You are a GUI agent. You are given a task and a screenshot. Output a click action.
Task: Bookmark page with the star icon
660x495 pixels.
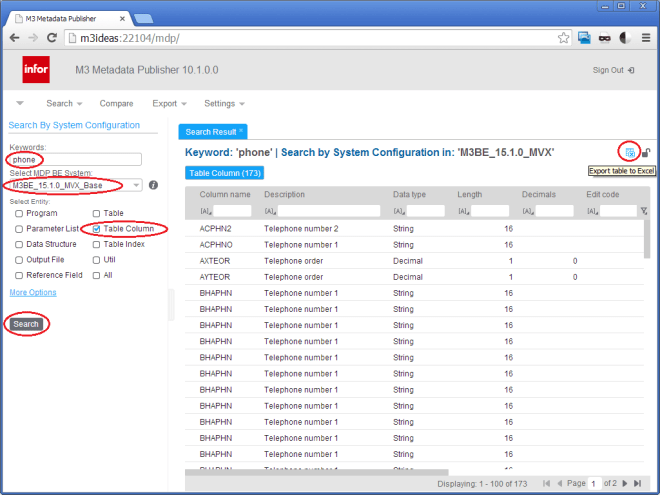click(x=561, y=38)
